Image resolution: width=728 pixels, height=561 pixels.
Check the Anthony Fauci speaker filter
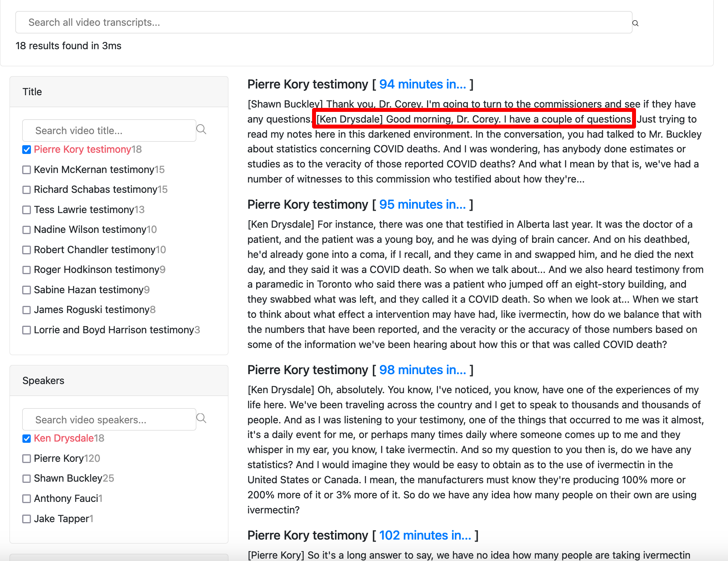(27, 499)
